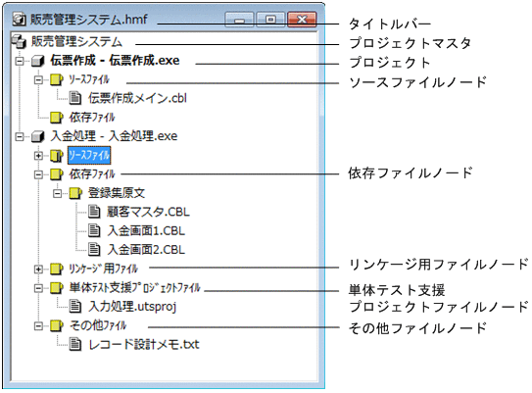Viewport: 532px width, 393px height.
Task: Select file 入力処理.utsproj
Action: [132, 307]
